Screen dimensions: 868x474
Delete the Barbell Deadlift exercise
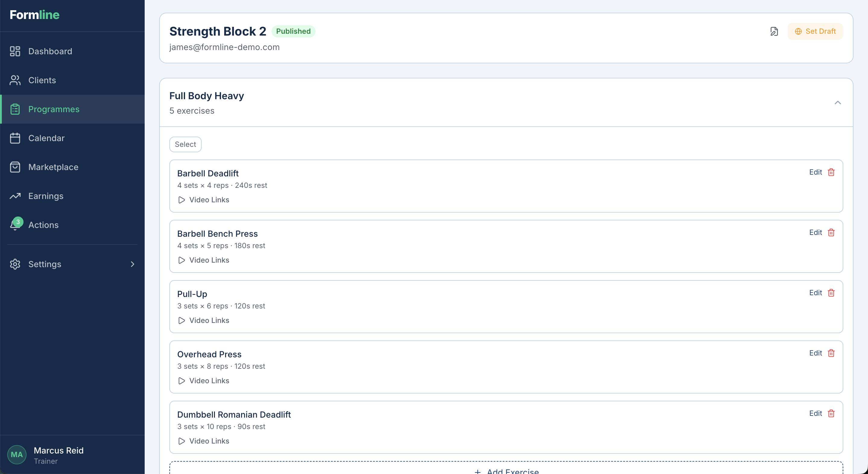(x=831, y=172)
